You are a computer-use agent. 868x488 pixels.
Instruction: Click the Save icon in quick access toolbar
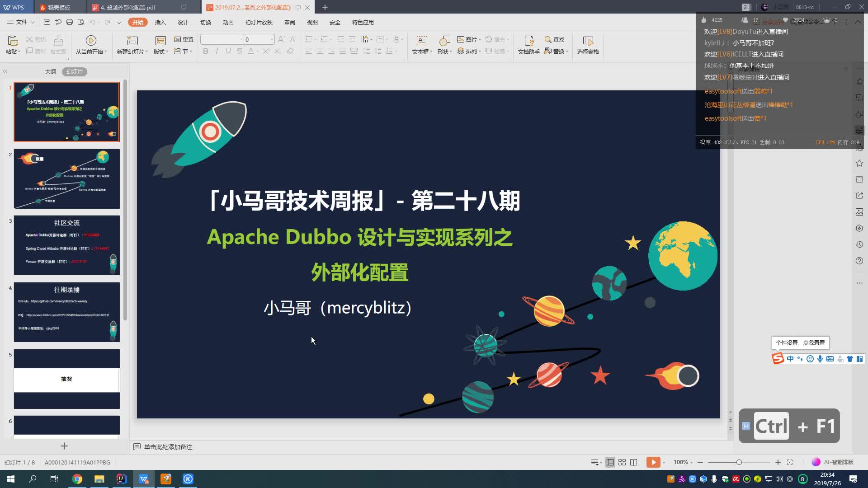[47, 22]
